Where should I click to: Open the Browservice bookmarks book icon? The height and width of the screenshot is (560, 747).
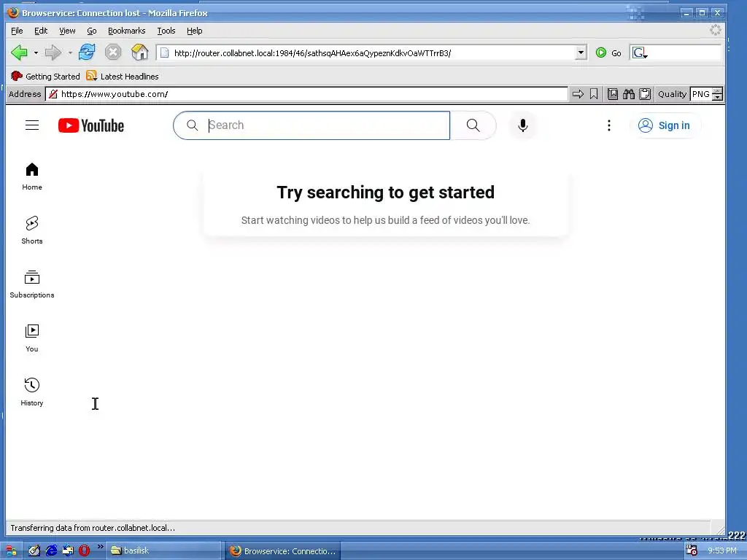613,94
